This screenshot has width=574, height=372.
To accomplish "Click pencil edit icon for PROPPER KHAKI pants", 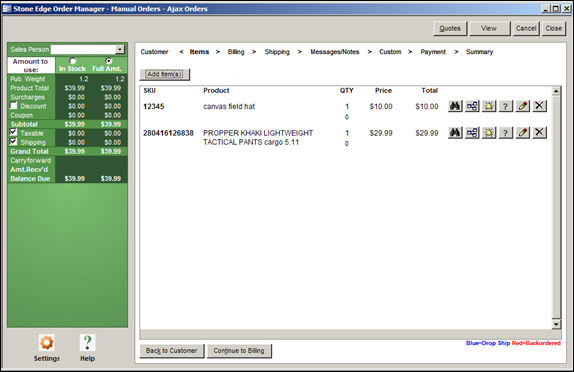I will click(x=522, y=133).
